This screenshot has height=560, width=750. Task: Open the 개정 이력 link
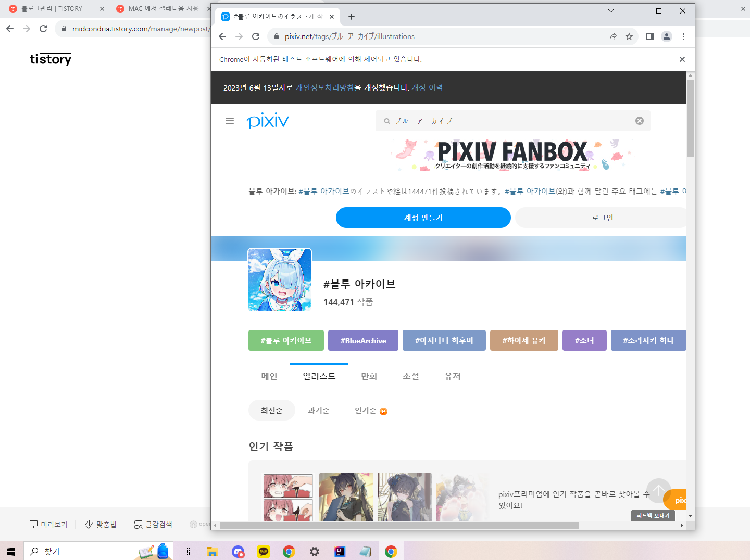pos(427,87)
